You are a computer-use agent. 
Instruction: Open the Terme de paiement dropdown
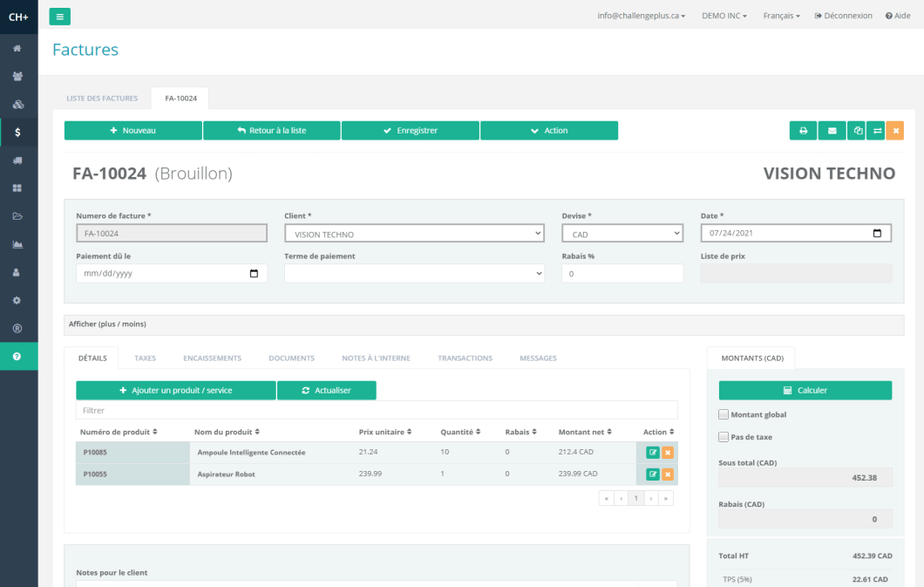(x=414, y=274)
